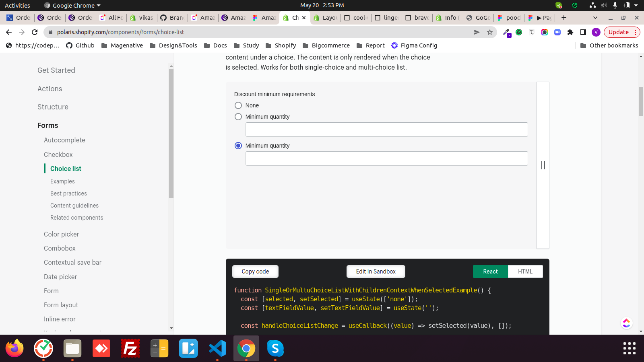Click the selected Minimum quantity radio button

coord(238,146)
